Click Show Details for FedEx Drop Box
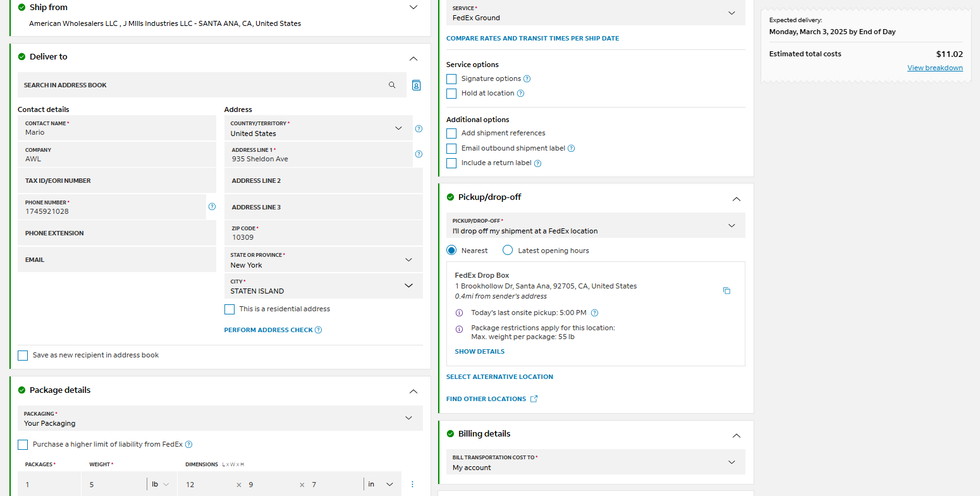 coord(480,352)
